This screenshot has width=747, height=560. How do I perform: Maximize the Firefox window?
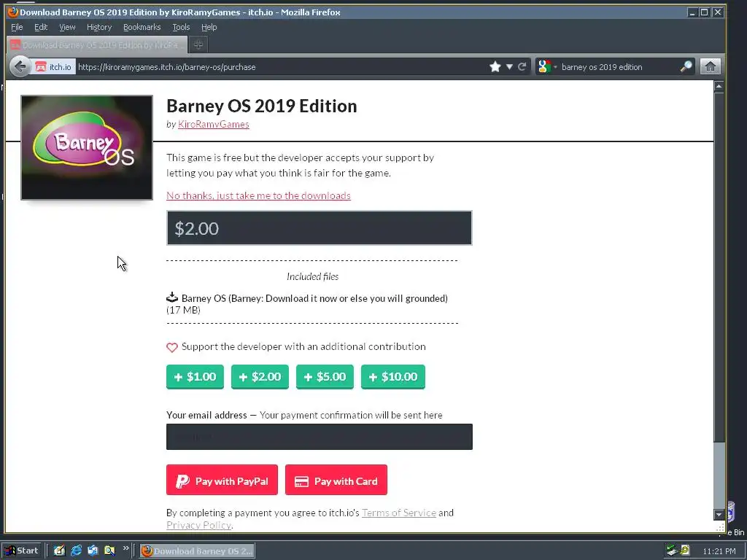pos(704,12)
